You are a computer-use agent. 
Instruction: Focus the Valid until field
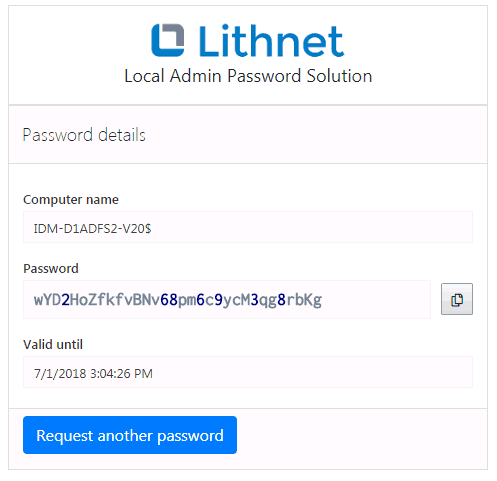tap(248, 372)
